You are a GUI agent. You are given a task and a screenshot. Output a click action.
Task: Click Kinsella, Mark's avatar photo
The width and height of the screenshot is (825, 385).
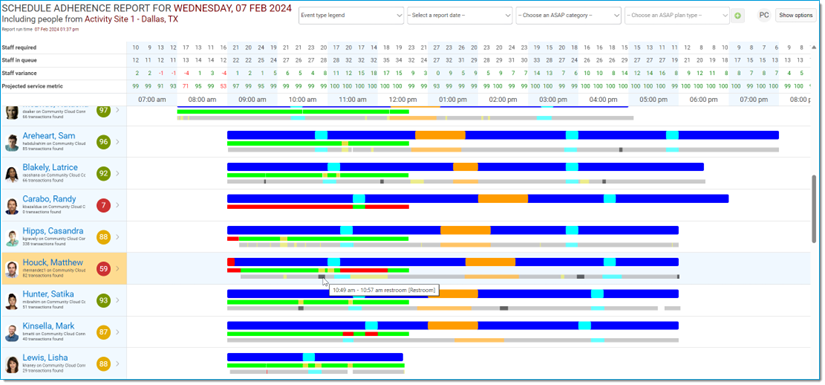(x=12, y=332)
